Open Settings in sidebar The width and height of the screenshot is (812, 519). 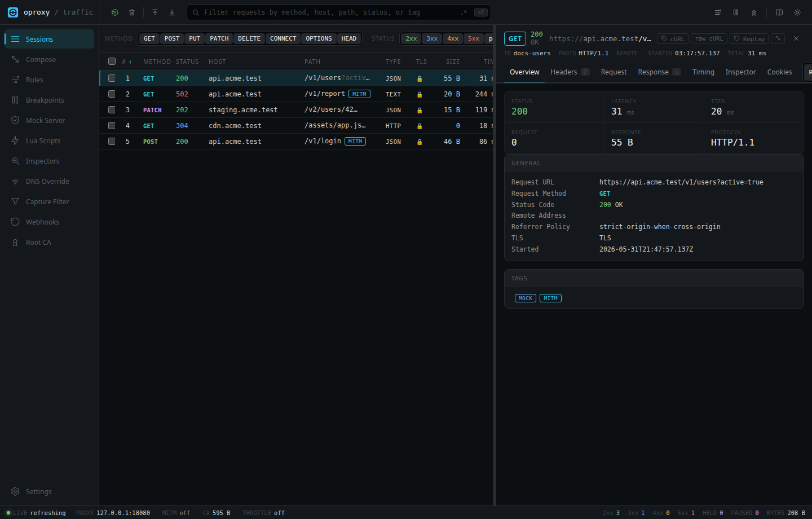pyautogui.click(x=50, y=491)
